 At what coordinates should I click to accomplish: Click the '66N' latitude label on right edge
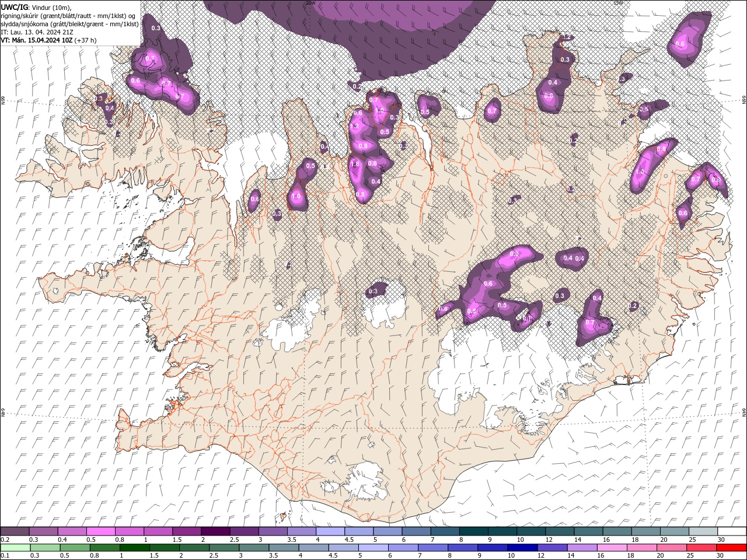tap(744, 100)
